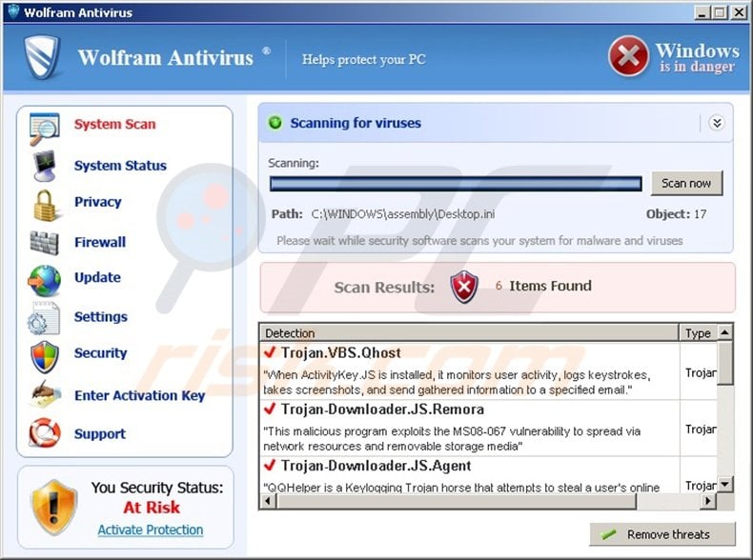
Task: Click the Activate Protection link
Action: 151,530
